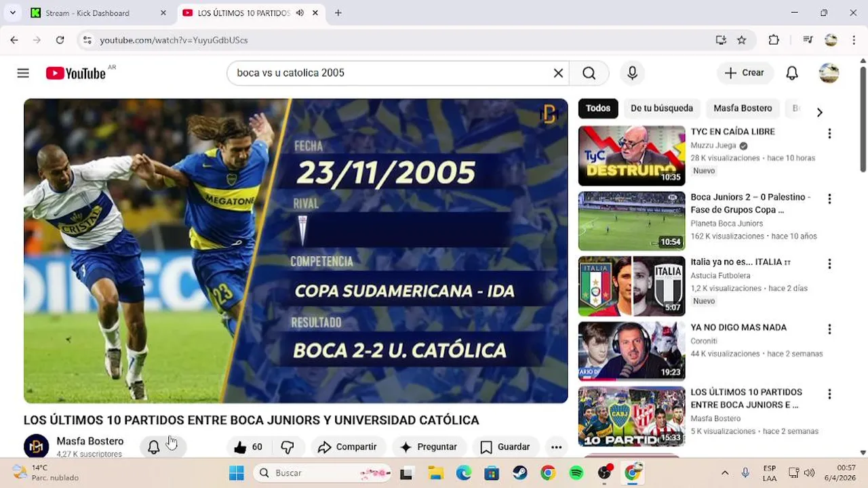Mute the YouTube tab via speaker icon

pos(300,13)
